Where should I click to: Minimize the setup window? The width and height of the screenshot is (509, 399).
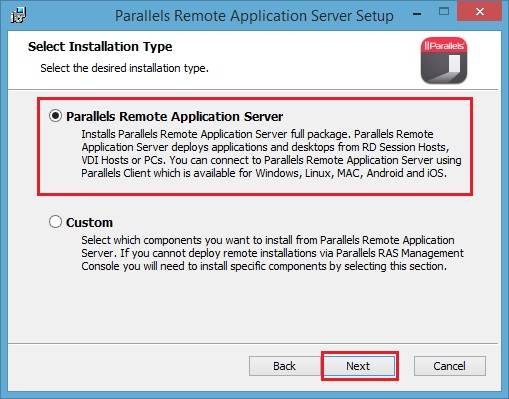point(417,14)
